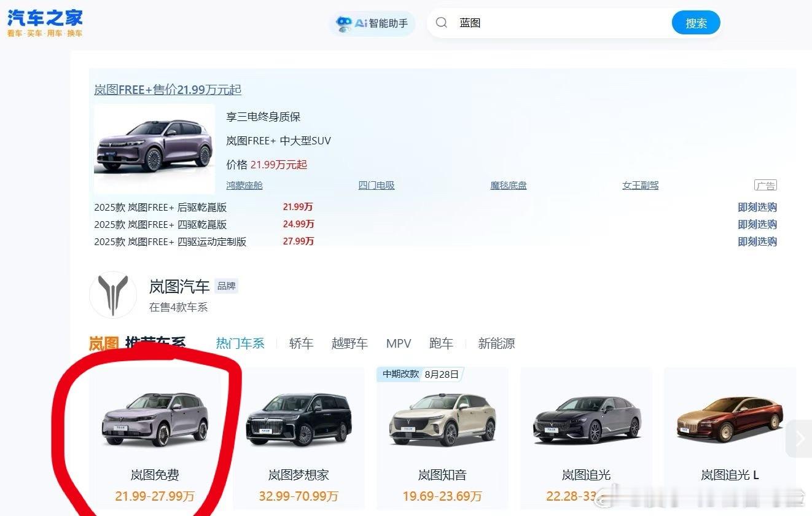Click the 24.99万 price
The width and height of the screenshot is (812, 516).
pos(299,224)
